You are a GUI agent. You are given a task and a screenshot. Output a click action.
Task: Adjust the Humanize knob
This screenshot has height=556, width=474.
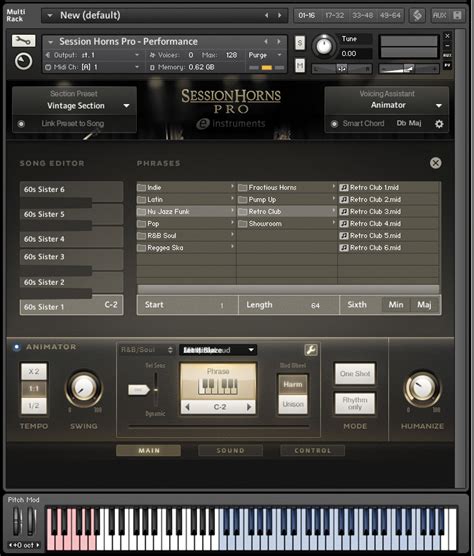pos(422,387)
